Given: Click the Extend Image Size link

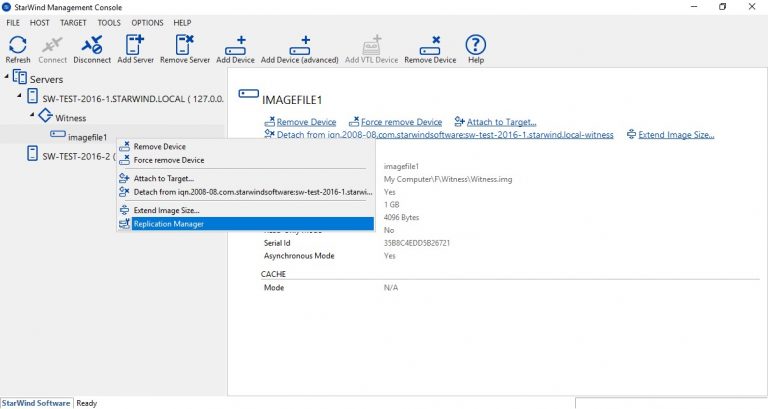Looking at the screenshot, I should pyautogui.click(x=676, y=135).
